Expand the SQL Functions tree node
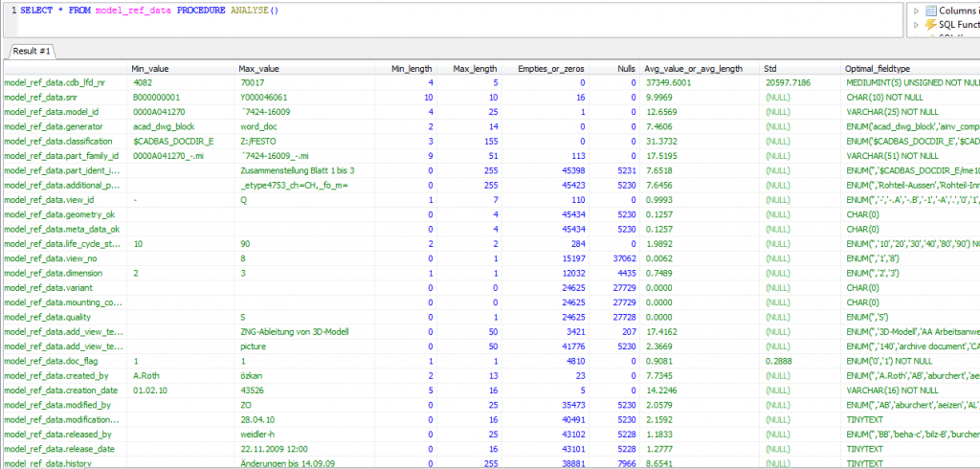980x469 pixels. pyautogui.click(x=917, y=24)
